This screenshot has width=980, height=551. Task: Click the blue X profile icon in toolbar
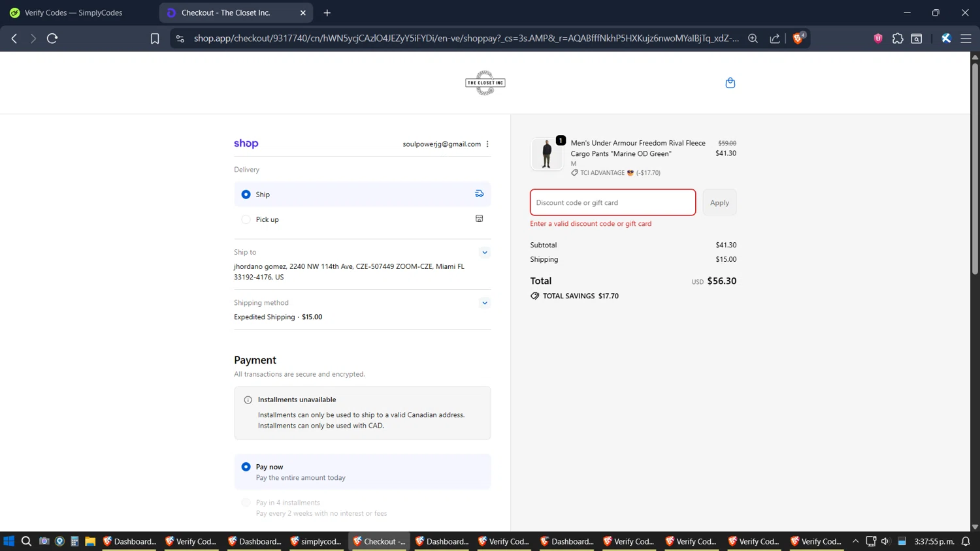coord(946,39)
